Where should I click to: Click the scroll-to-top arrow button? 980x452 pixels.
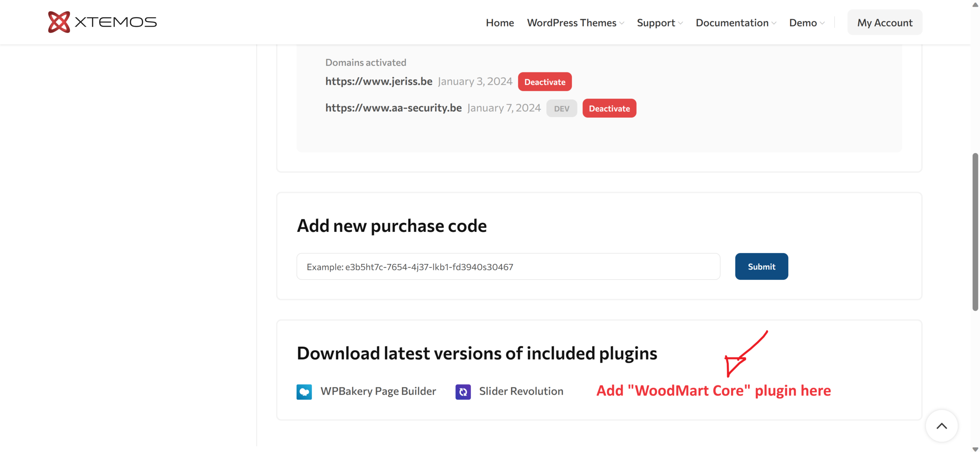coord(941,426)
